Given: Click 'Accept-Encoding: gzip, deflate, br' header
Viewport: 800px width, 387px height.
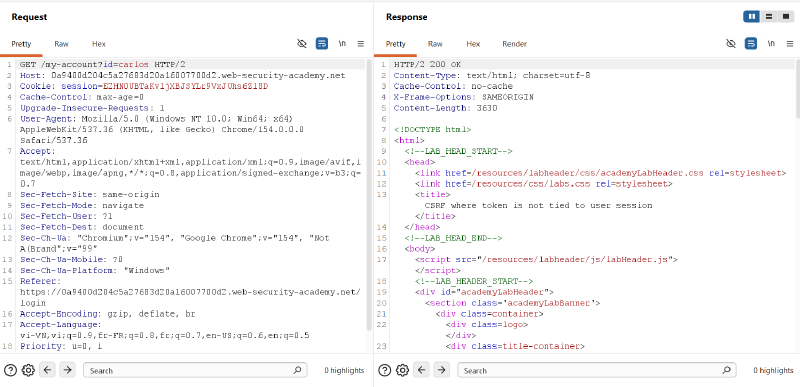Looking at the screenshot, I should click(108, 314).
